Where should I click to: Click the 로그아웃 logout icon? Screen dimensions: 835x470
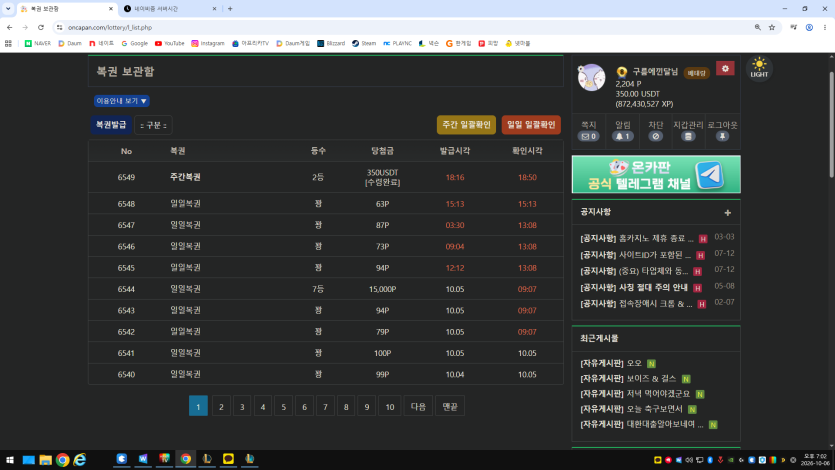(x=722, y=136)
